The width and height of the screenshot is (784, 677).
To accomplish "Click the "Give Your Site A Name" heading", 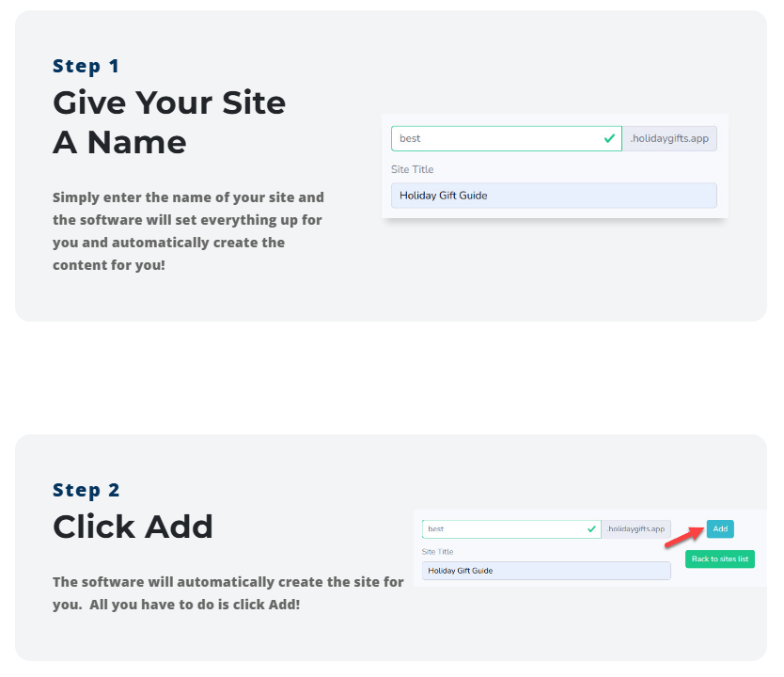I will [x=169, y=122].
